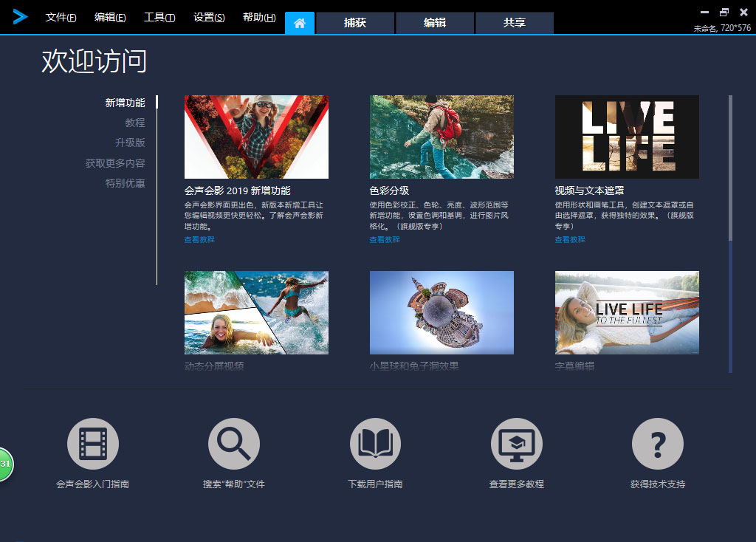
Task: Click the 动态分屏视频 title
Action: pyautogui.click(x=214, y=366)
